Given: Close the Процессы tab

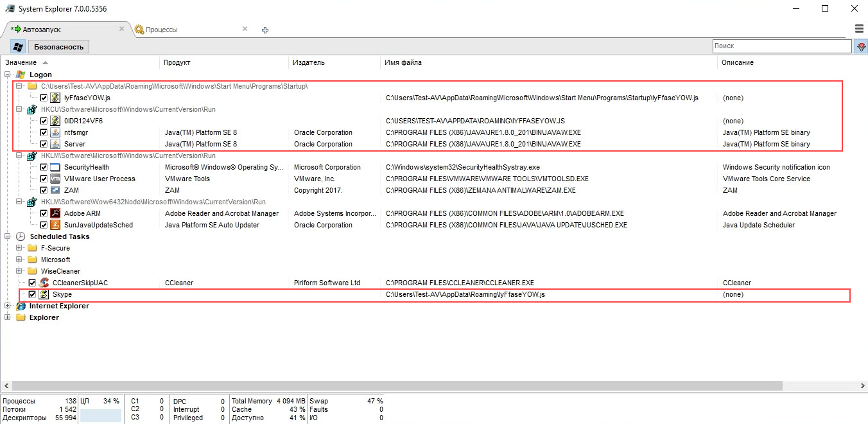Looking at the screenshot, I should pos(245,29).
